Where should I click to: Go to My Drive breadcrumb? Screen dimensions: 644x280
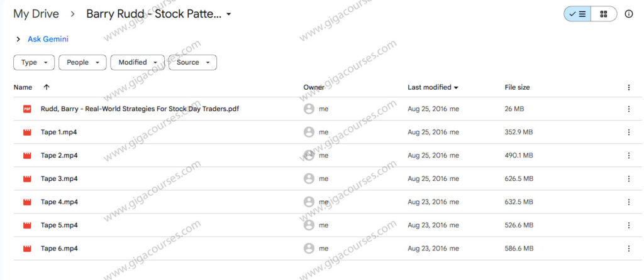(x=36, y=14)
